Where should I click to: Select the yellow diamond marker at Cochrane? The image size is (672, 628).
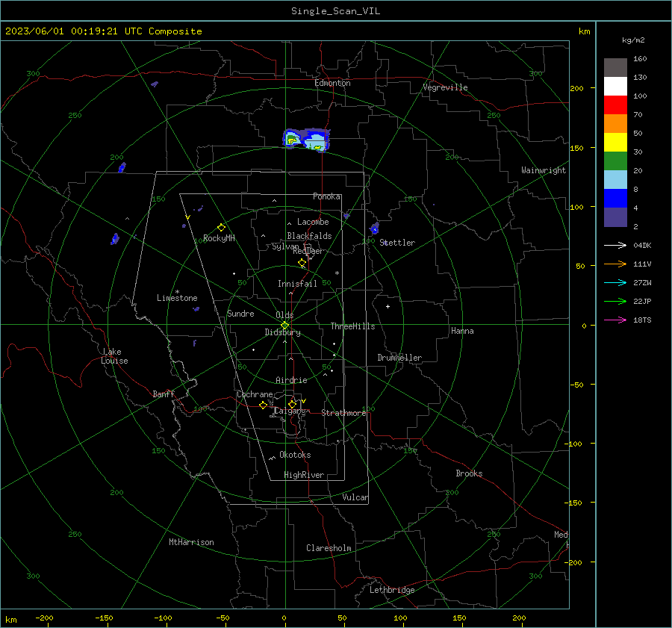pyautogui.click(x=263, y=405)
